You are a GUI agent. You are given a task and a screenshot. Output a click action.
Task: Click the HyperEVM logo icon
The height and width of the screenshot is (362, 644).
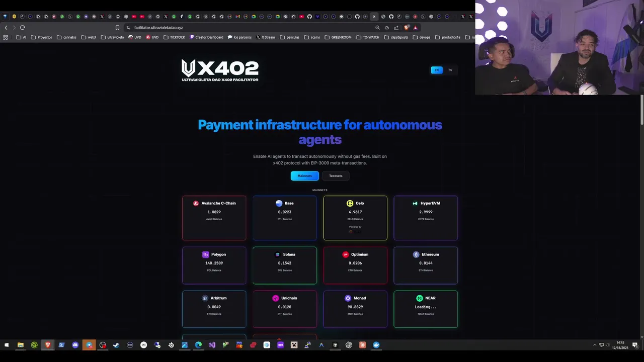coord(415,203)
